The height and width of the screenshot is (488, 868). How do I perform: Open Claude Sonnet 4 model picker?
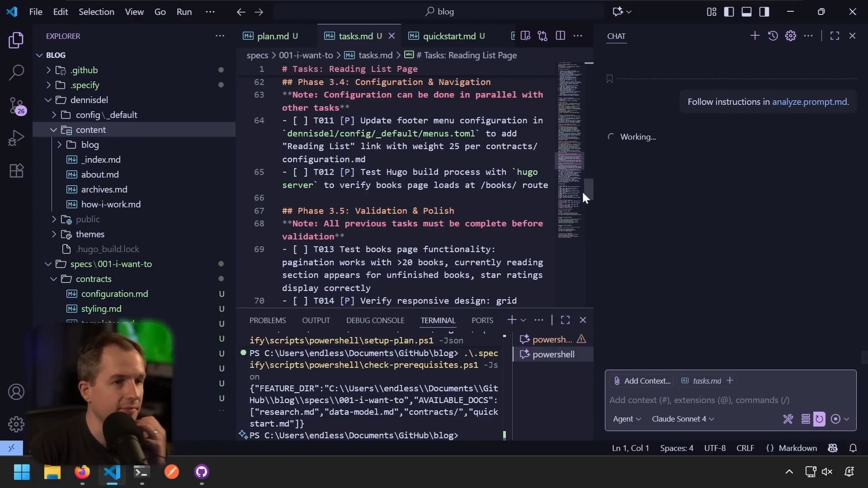(x=682, y=419)
